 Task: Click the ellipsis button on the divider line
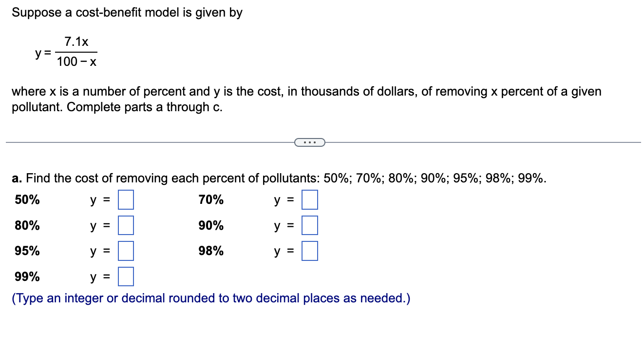click(x=310, y=142)
